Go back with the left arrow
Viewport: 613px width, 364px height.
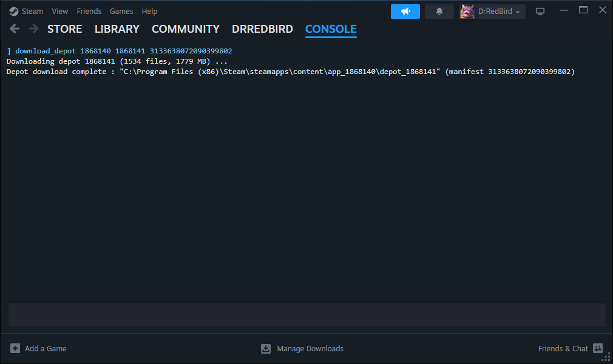[15, 29]
